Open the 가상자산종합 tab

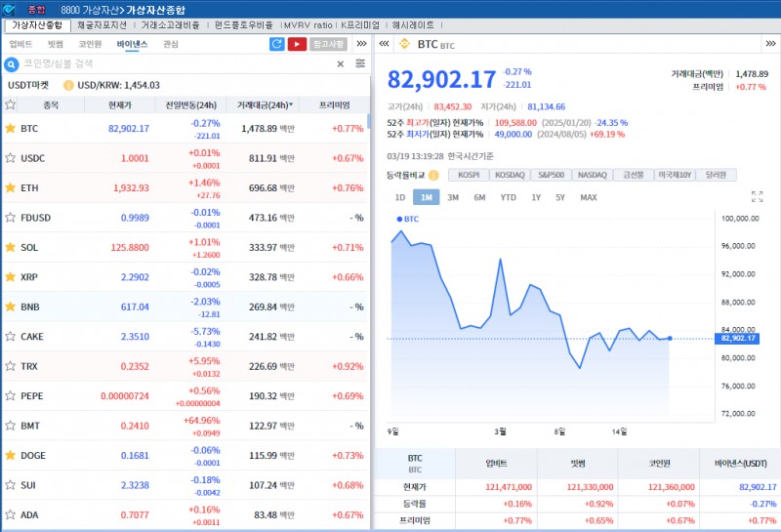coord(37,25)
